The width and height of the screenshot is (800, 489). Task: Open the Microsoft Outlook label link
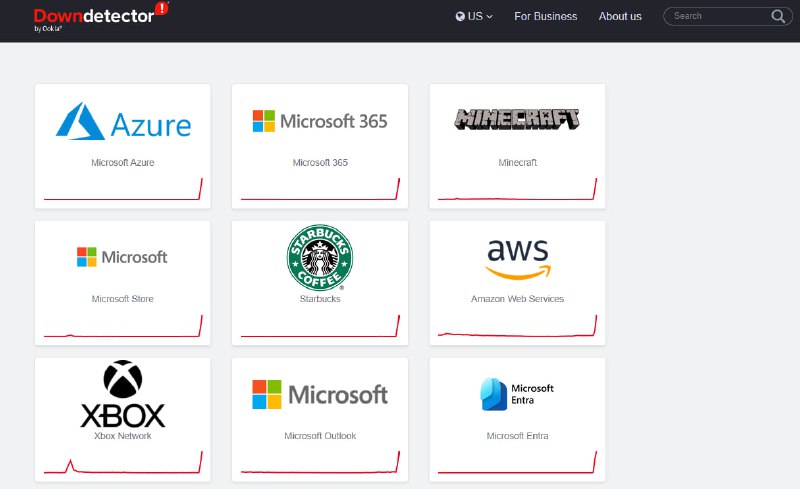point(320,435)
